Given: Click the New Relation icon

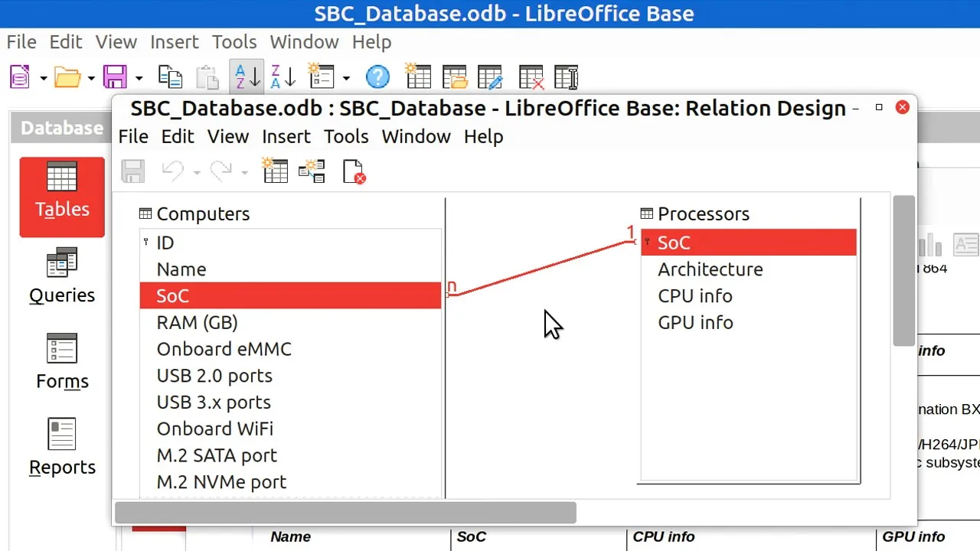Looking at the screenshot, I should pyautogui.click(x=312, y=171).
